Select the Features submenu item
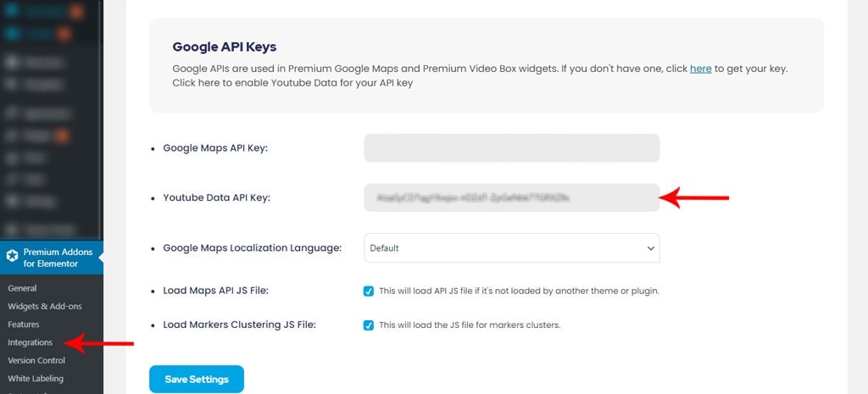Viewport: 868px width, 394px height. [x=23, y=325]
